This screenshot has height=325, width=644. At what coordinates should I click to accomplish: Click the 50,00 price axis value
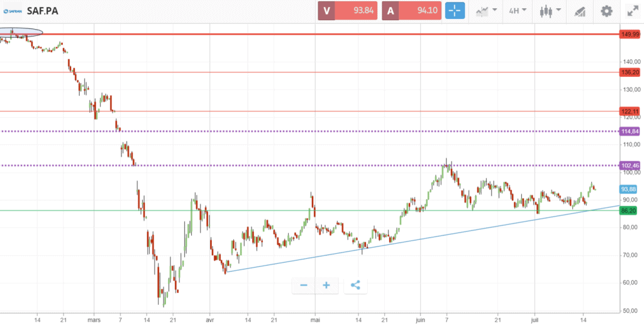pos(631,311)
